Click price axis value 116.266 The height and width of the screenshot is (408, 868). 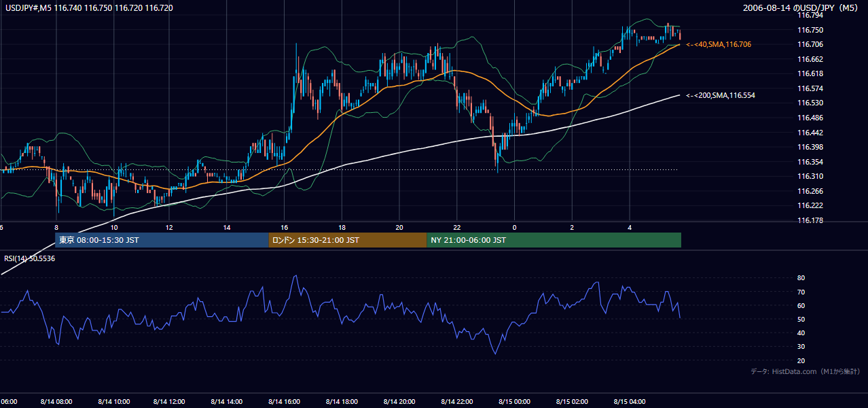coord(810,191)
